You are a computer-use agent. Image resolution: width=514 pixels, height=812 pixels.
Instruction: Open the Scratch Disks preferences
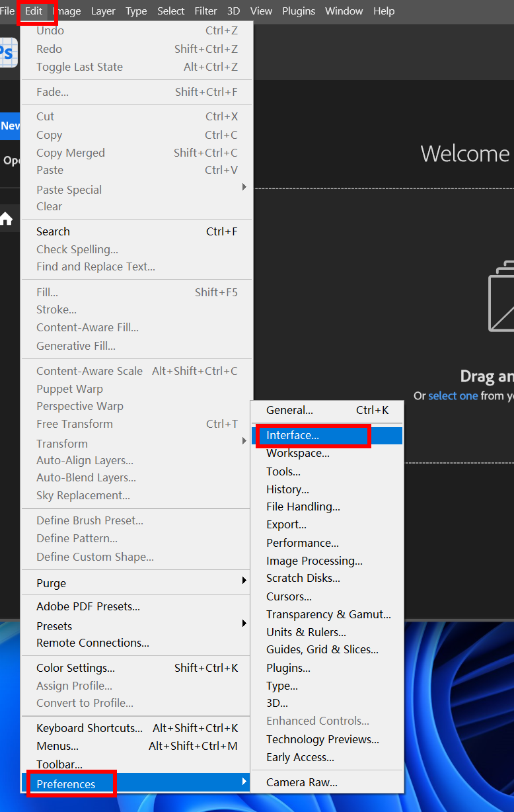pos(303,578)
